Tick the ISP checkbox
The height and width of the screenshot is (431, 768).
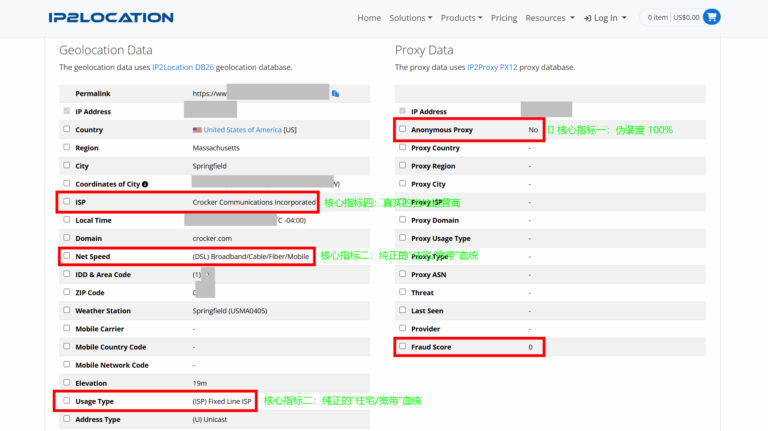[x=67, y=201]
